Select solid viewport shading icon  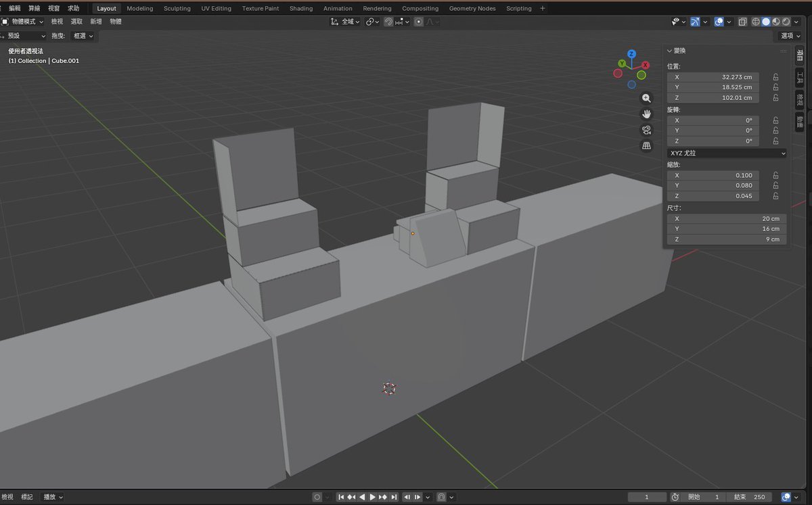(x=766, y=22)
